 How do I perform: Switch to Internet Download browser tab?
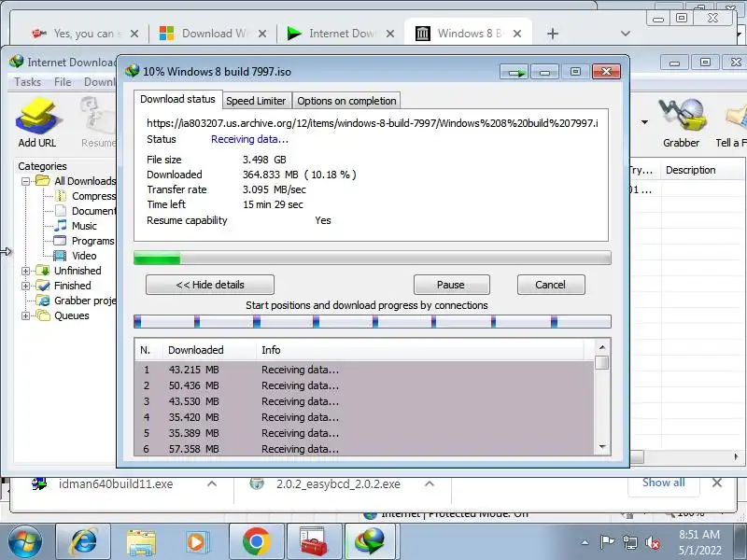click(340, 34)
